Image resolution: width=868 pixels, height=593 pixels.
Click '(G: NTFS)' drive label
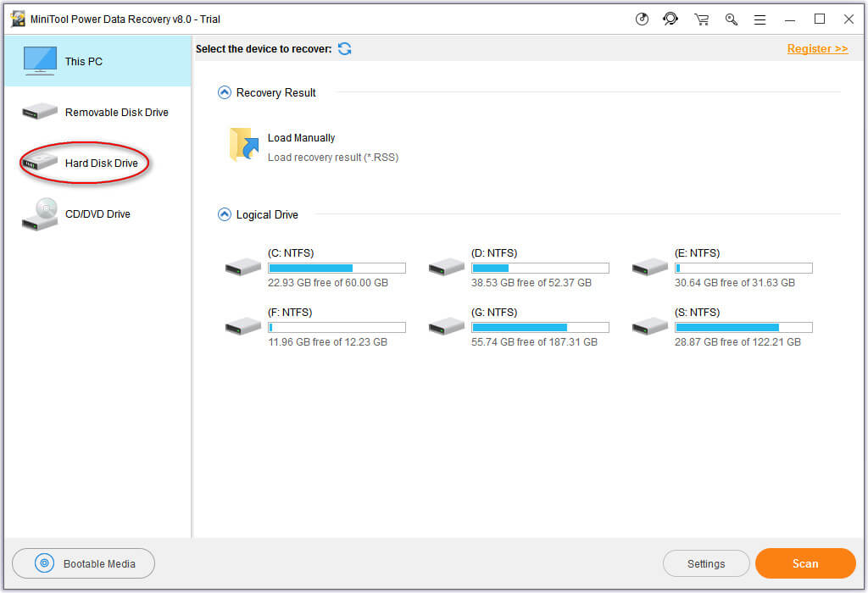pyautogui.click(x=494, y=312)
